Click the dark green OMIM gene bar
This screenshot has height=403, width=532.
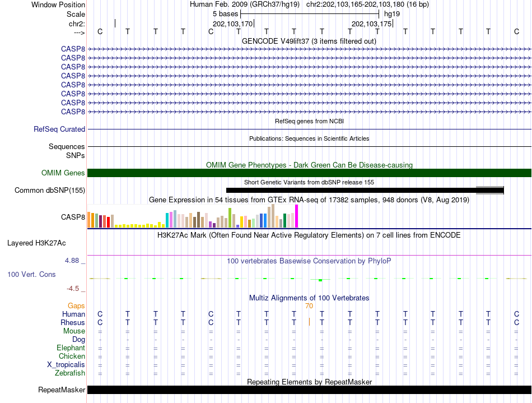pyautogui.click(x=309, y=173)
